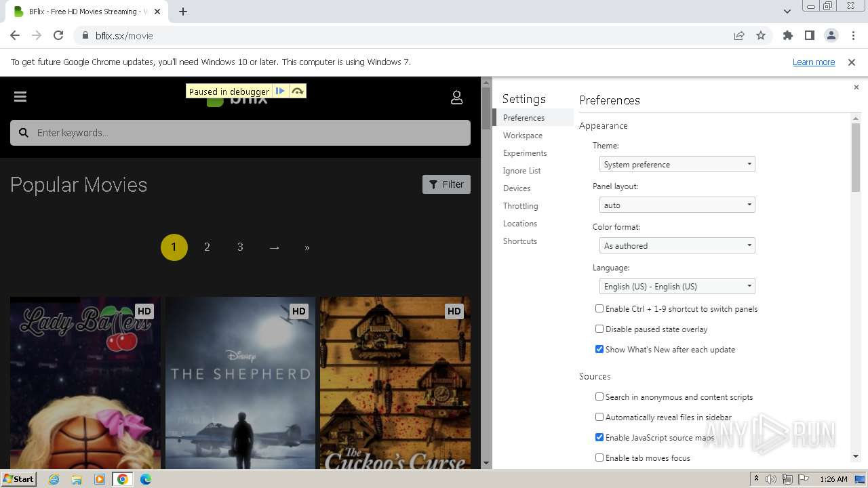Screen dimensions: 868x488
Task: Jump to last page double arrow
Action: (x=307, y=247)
